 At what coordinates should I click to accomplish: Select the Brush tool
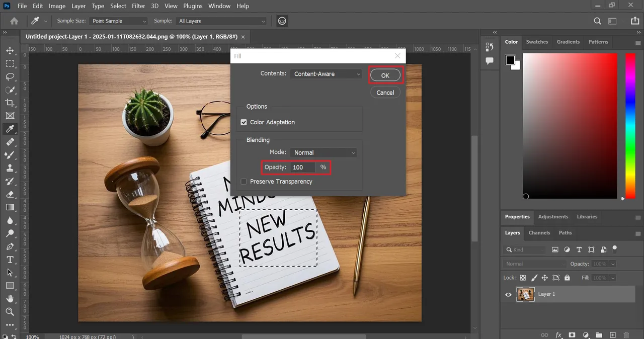10,155
